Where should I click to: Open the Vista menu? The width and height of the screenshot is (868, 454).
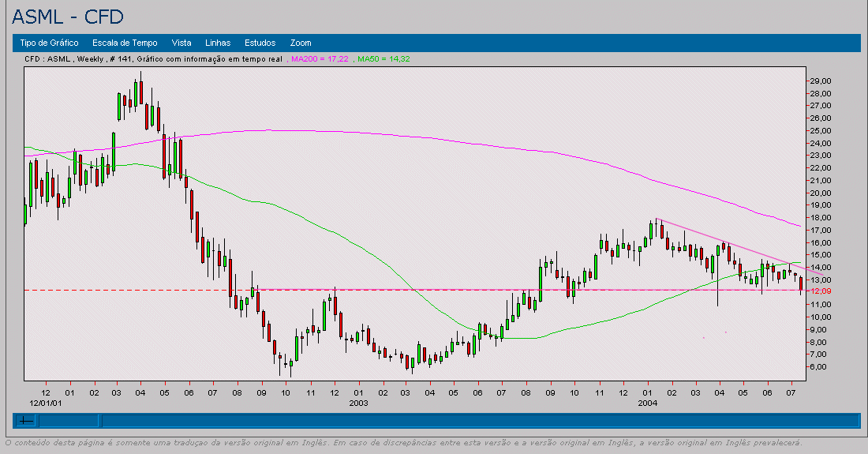(181, 43)
